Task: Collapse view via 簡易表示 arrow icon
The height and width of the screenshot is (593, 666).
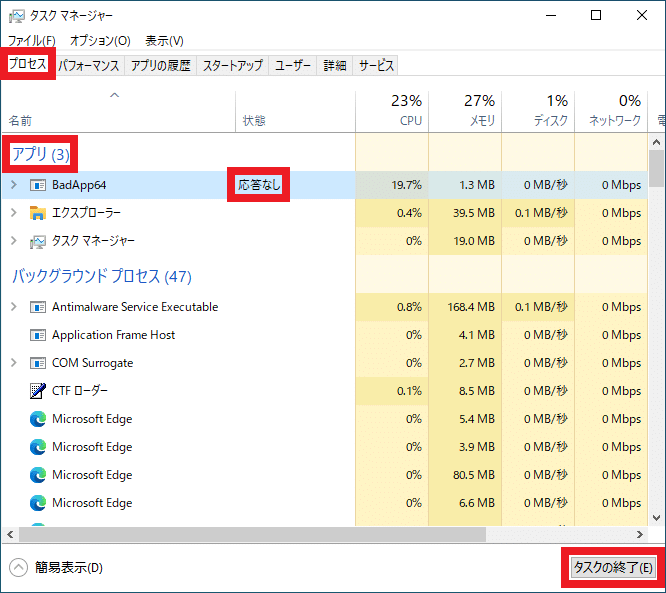Action: [18, 568]
